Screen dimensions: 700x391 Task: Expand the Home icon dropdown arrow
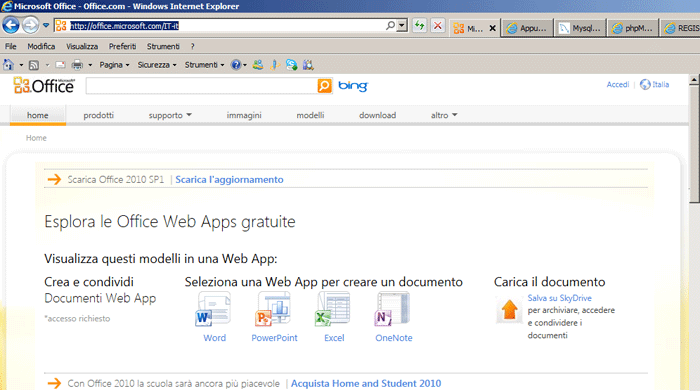pos(21,65)
